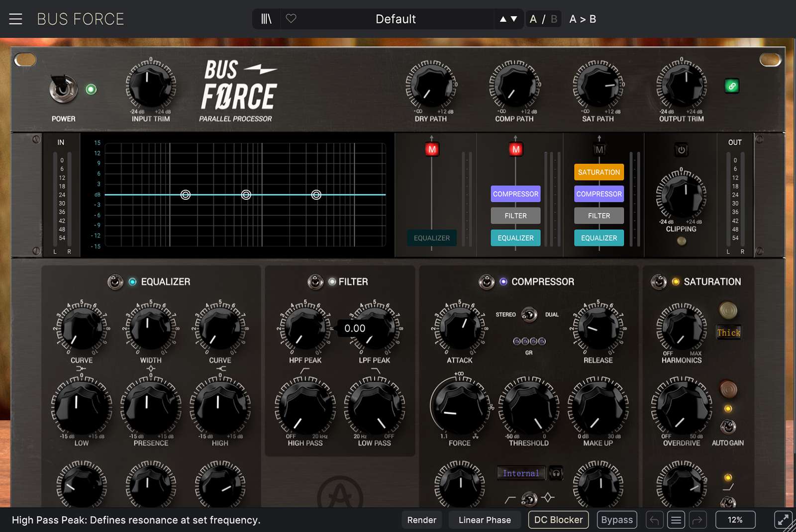Open the history list icon
Viewport: 796px width, 532px height.
point(676,520)
